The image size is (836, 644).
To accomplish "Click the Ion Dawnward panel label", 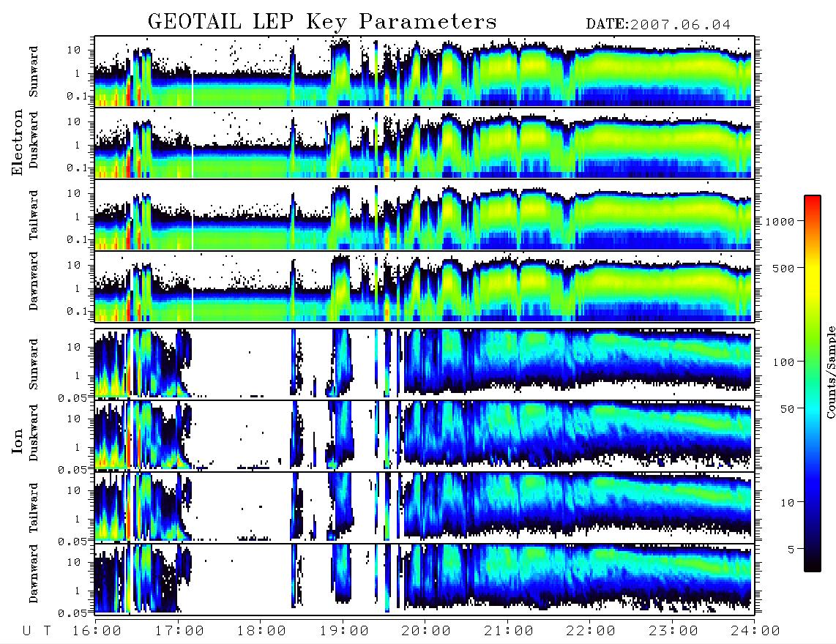I will pyautogui.click(x=34, y=574).
